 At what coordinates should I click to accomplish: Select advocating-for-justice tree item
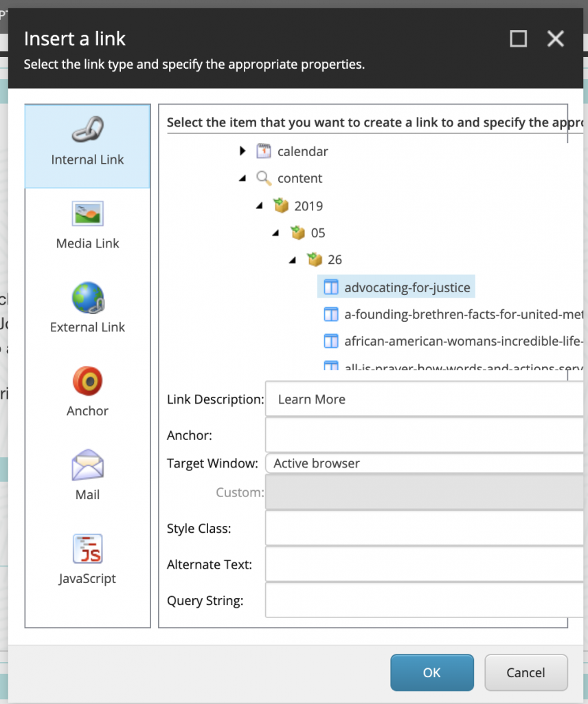[396, 287]
